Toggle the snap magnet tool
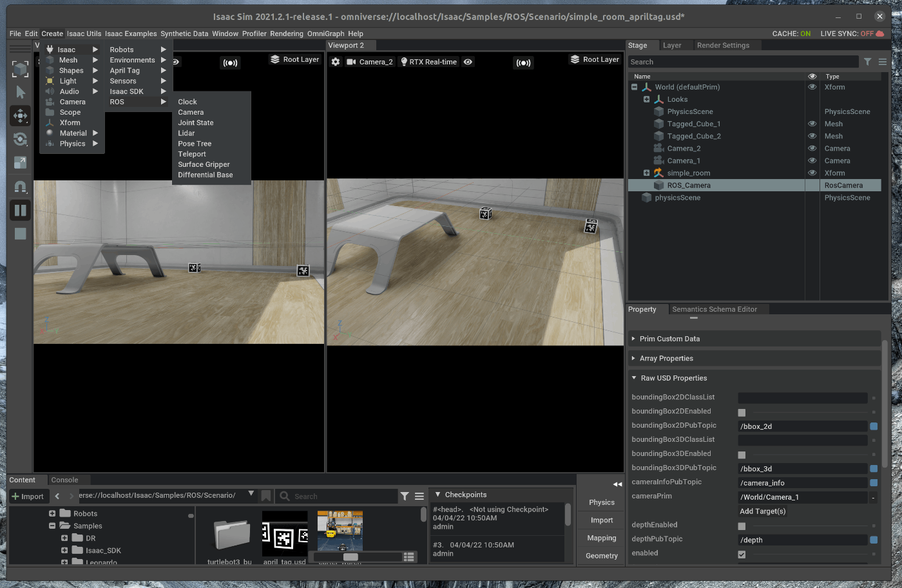Screen dimensions: 902x588 click(x=21, y=187)
